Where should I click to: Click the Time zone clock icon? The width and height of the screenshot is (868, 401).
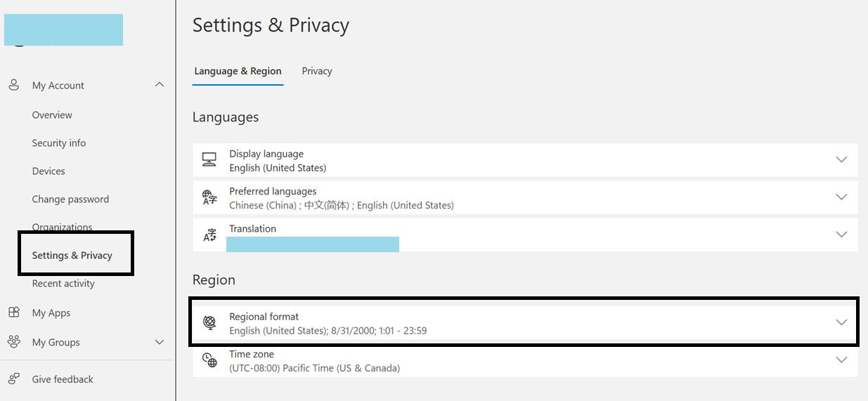[x=209, y=360]
